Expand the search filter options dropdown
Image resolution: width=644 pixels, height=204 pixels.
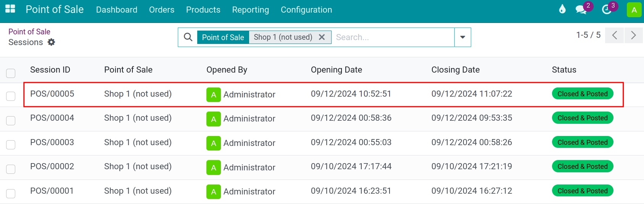462,37
